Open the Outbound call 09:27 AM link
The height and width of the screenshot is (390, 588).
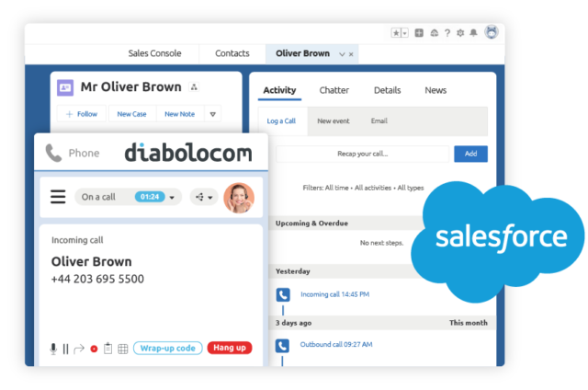pyautogui.click(x=336, y=344)
